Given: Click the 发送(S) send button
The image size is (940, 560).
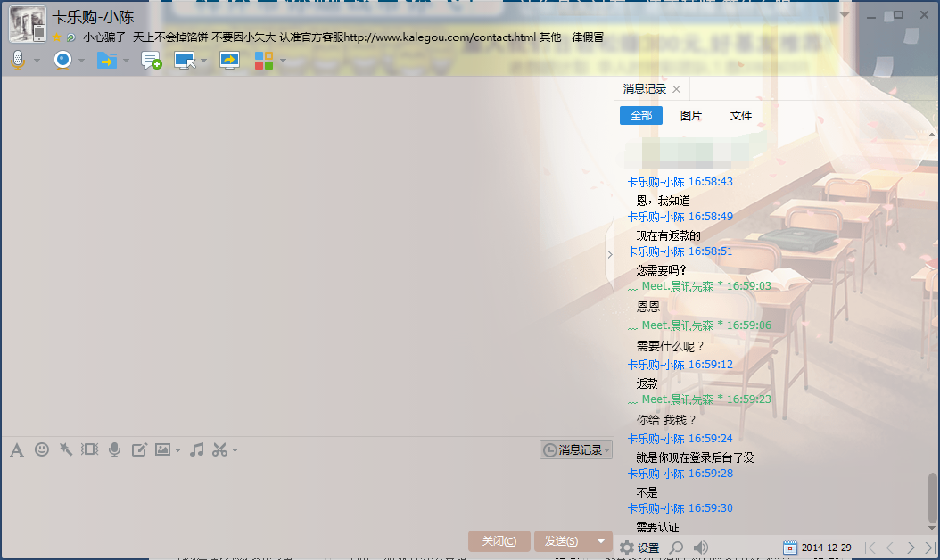Looking at the screenshot, I should 562,541.
